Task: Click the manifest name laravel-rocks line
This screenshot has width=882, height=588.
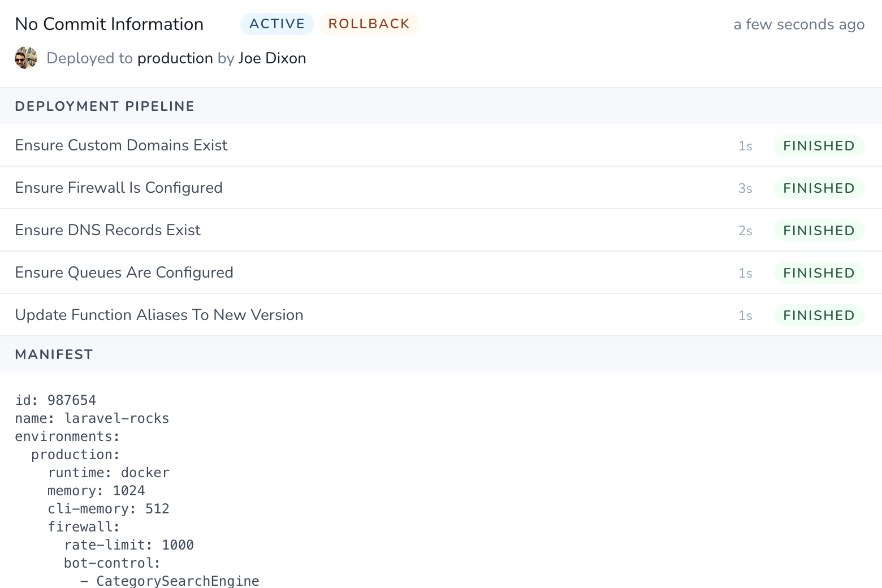Action: tap(92, 418)
